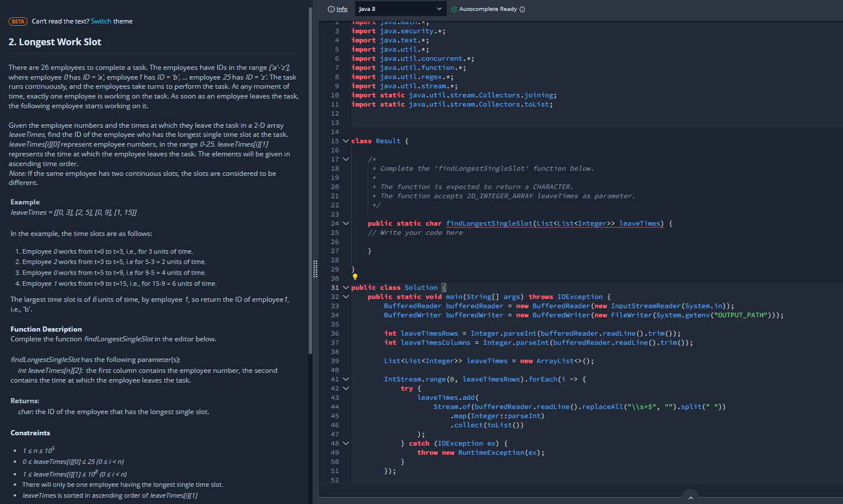This screenshot has height=504, width=843.
Task: Toggle the IntStream forEach fold at line 41
Action: (345, 379)
